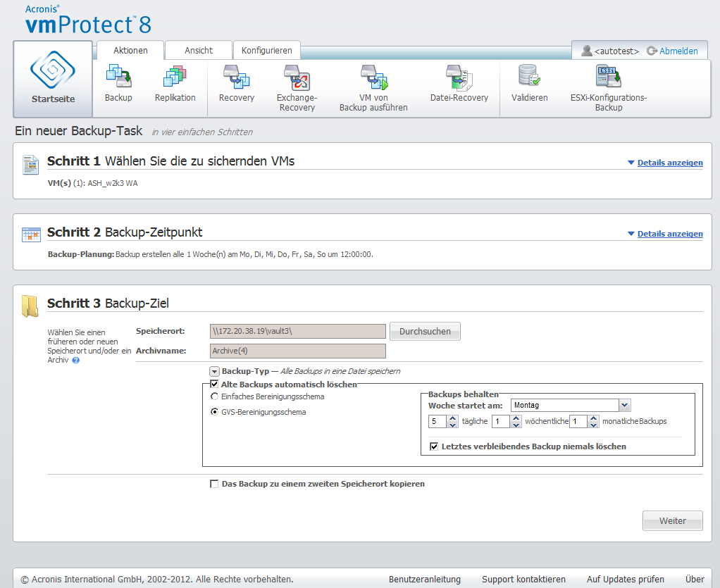This screenshot has height=588, width=720.
Task: Click the Backup toolbar icon
Action: tap(118, 76)
